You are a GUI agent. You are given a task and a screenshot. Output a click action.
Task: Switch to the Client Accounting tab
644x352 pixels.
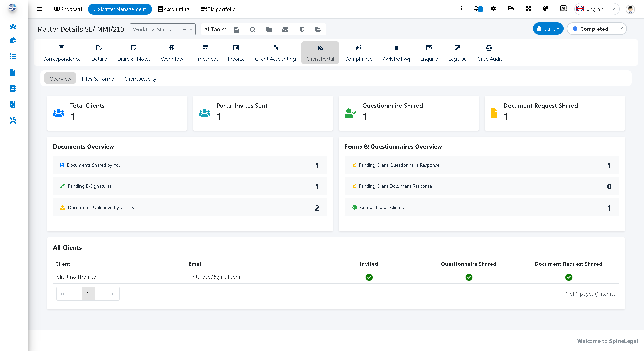[275, 53]
